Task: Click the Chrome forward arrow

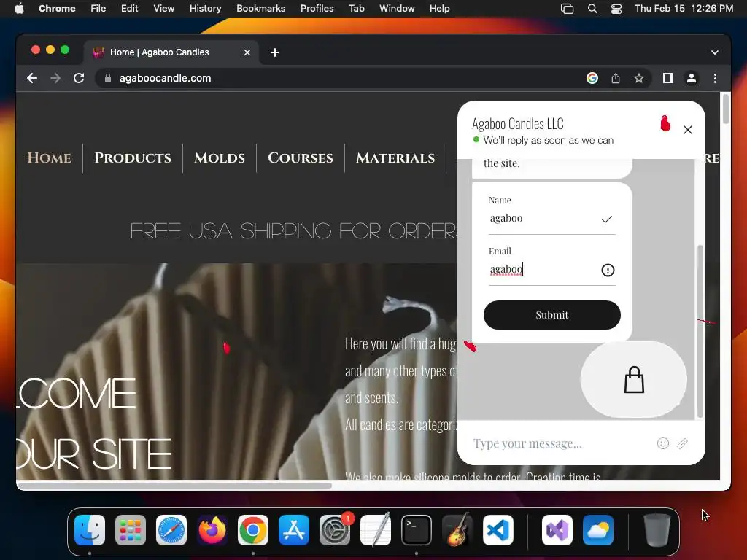Action: pos(55,78)
